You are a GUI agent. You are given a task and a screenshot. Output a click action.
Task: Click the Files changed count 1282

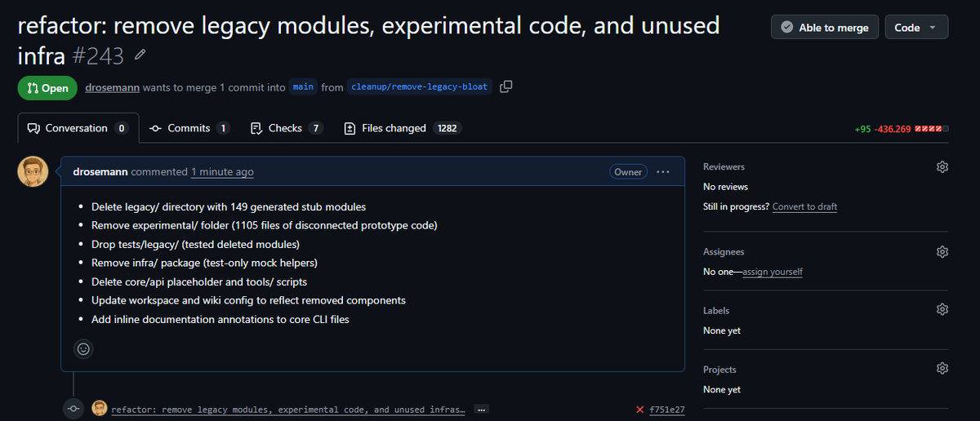(x=448, y=128)
